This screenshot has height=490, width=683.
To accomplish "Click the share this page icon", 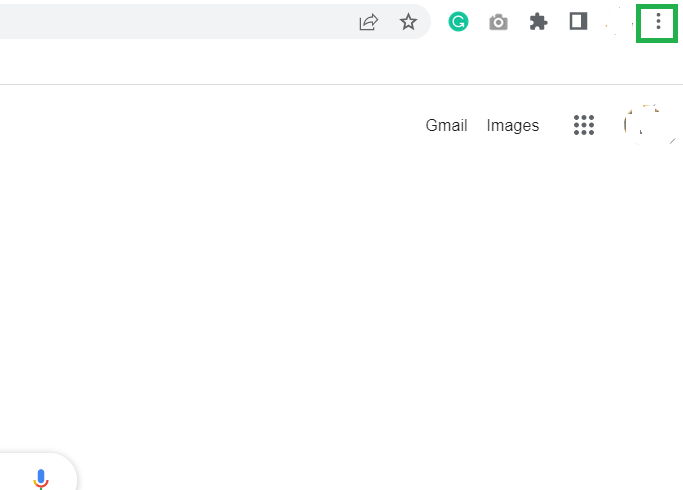I will point(369,22).
